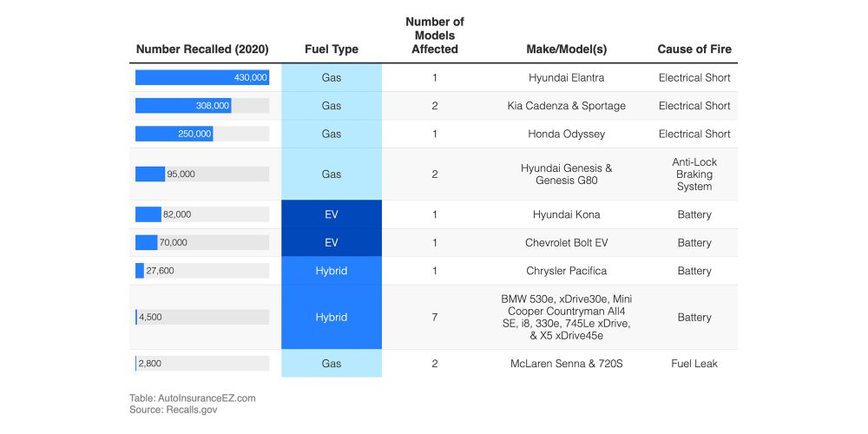This screenshot has width=868, height=434.
Task: Select the Fuel Leak cause cell
Action: coord(694,364)
